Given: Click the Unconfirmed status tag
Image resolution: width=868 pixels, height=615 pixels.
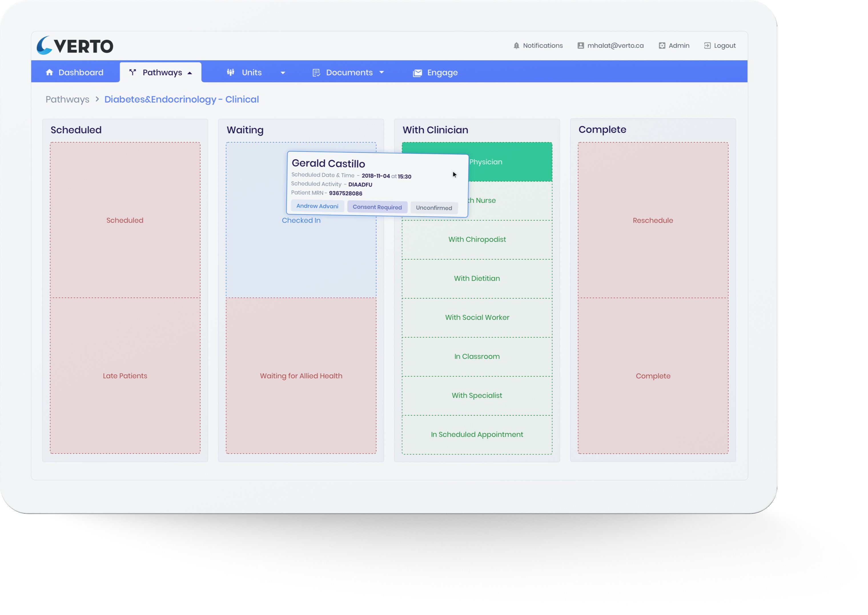Looking at the screenshot, I should click(434, 208).
